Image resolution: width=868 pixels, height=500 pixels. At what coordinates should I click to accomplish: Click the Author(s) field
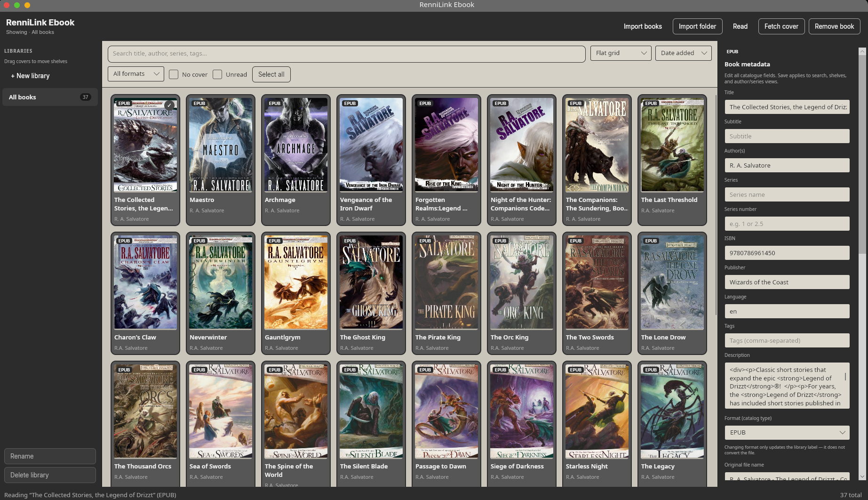click(787, 165)
